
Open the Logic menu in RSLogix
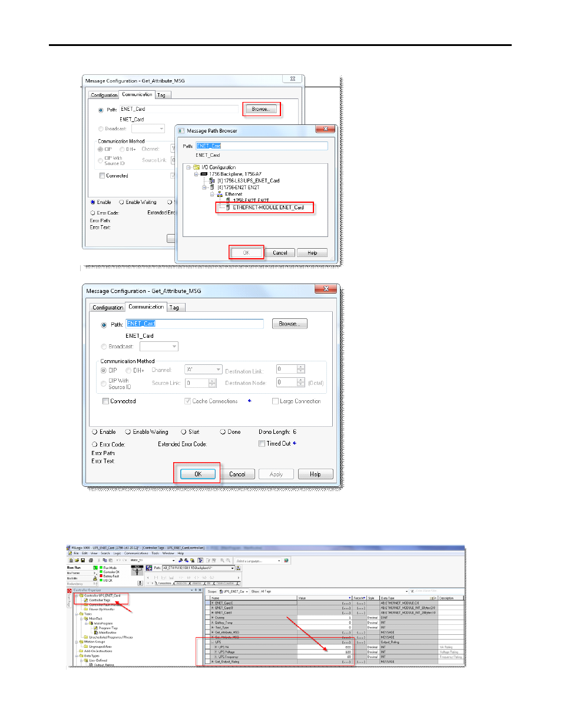click(x=117, y=553)
